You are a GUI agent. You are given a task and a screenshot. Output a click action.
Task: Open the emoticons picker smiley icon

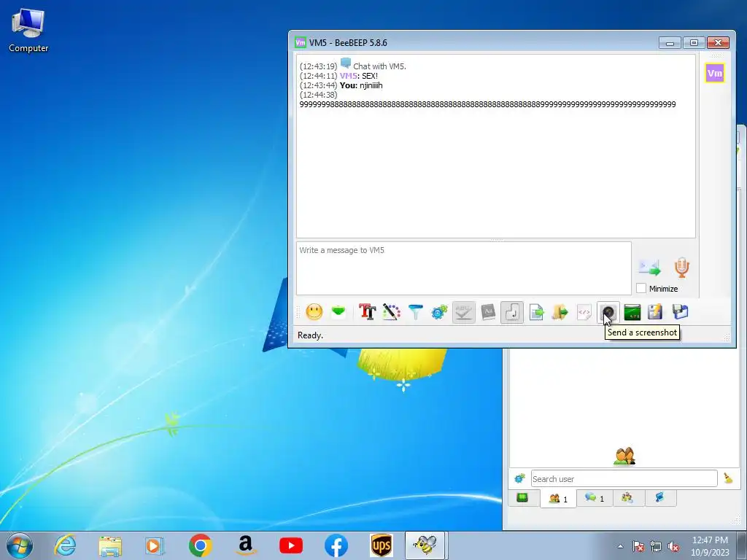click(314, 312)
